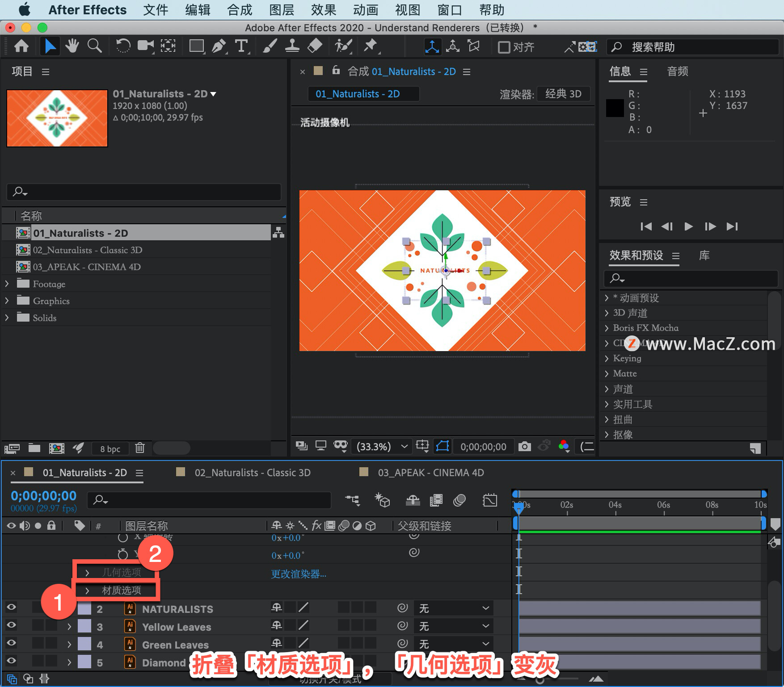Select the Rectangle shape tool
Image resolution: width=784 pixels, height=687 pixels.
click(x=196, y=46)
